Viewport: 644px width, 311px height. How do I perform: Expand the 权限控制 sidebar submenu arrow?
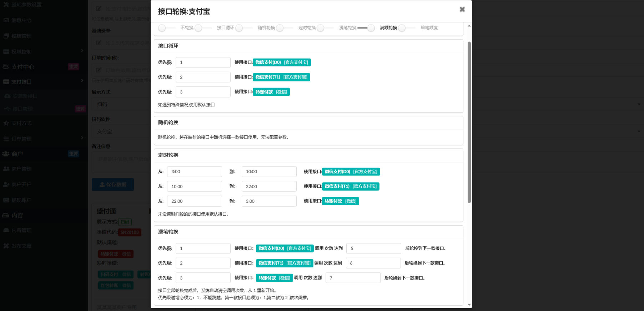tap(82, 51)
